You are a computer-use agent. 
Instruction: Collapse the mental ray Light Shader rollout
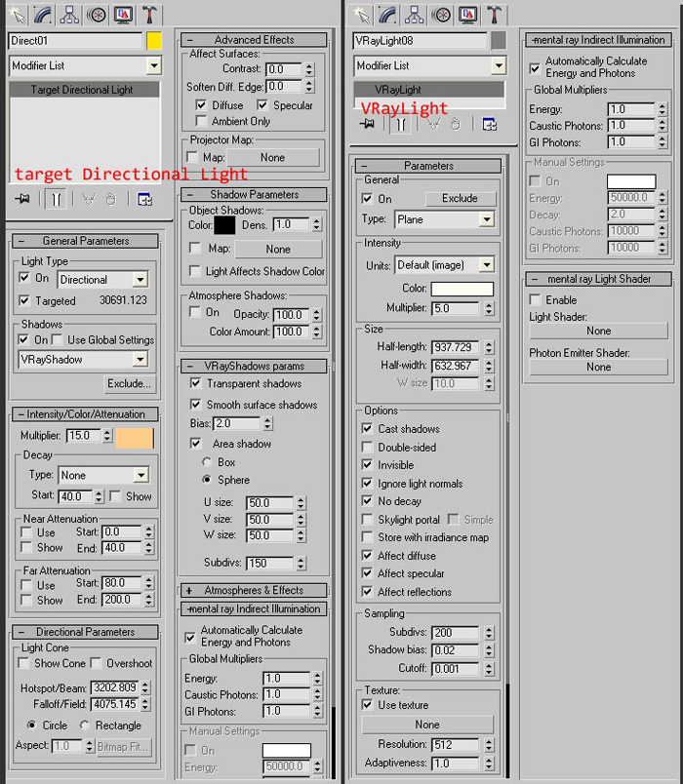coord(599,279)
